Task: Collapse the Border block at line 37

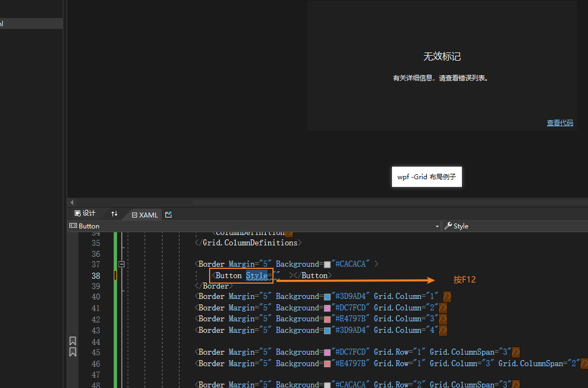Action: click(x=122, y=264)
